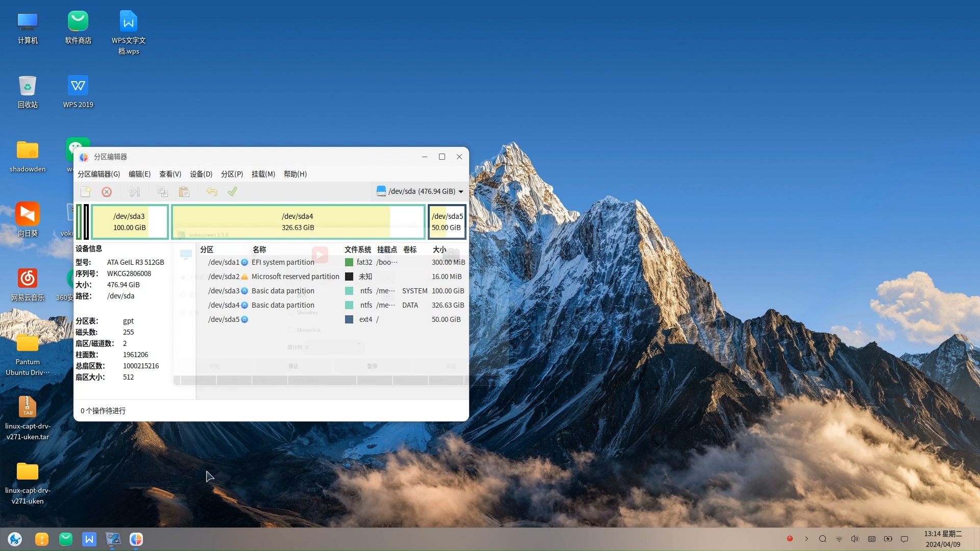Screen dimensions: 980x551
Task: Select the thin black sda2 bar in disk map
Action: pyautogui.click(x=86, y=222)
